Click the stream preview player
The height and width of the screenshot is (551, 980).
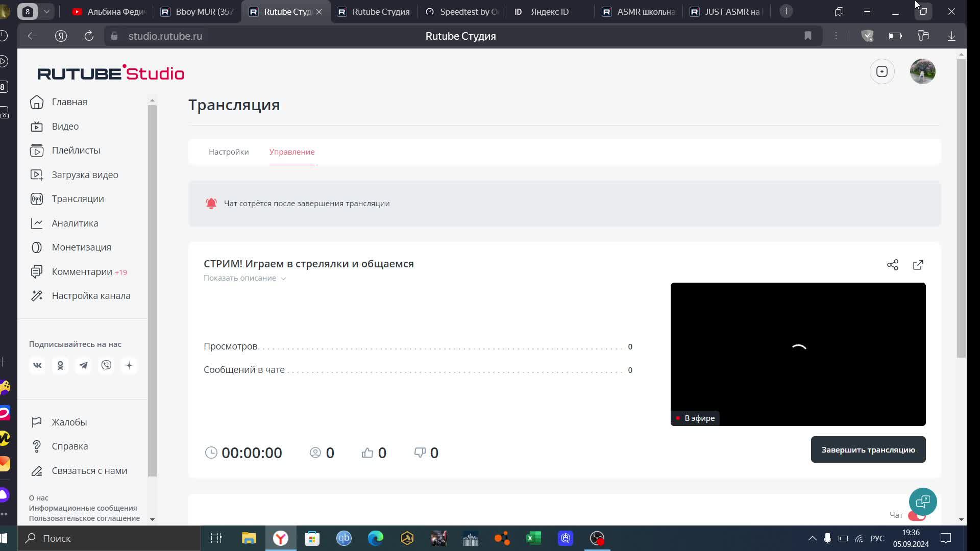point(798,354)
